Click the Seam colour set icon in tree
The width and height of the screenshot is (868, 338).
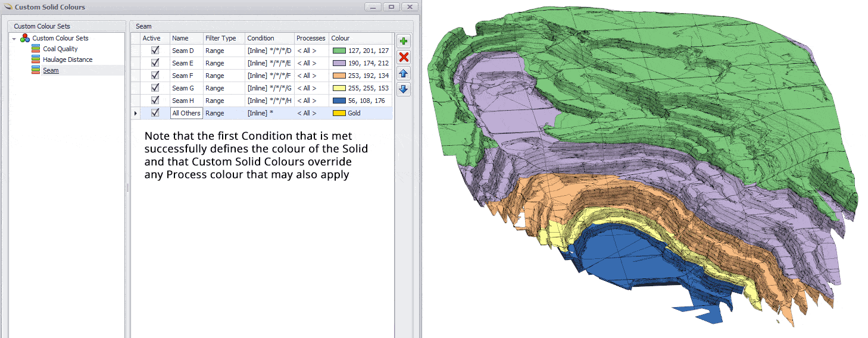[36, 70]
